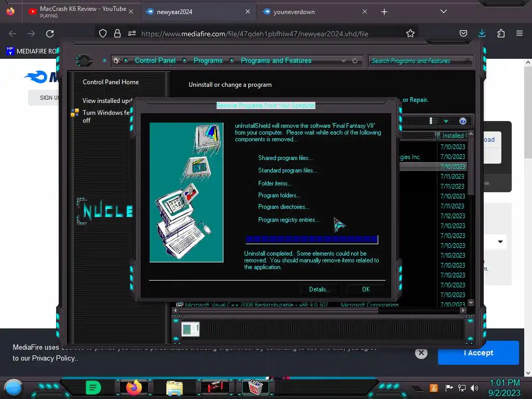Image resolution: width=532 pixels, height=399 pixels.
Task: Open the Pocket save icon
Action: coord(463,33)
